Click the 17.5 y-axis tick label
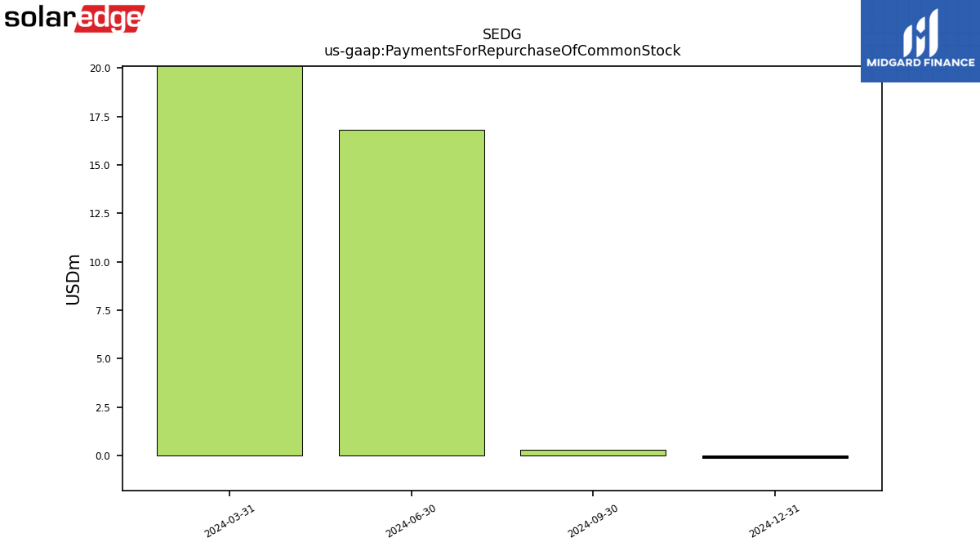This screenshot has height=551, width=980. (100, 117)
